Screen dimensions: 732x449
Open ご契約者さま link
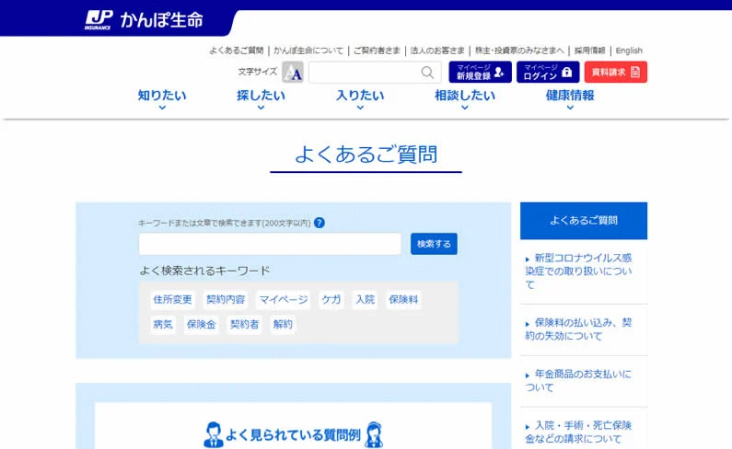pyautogui.click(x=377, y=50)
